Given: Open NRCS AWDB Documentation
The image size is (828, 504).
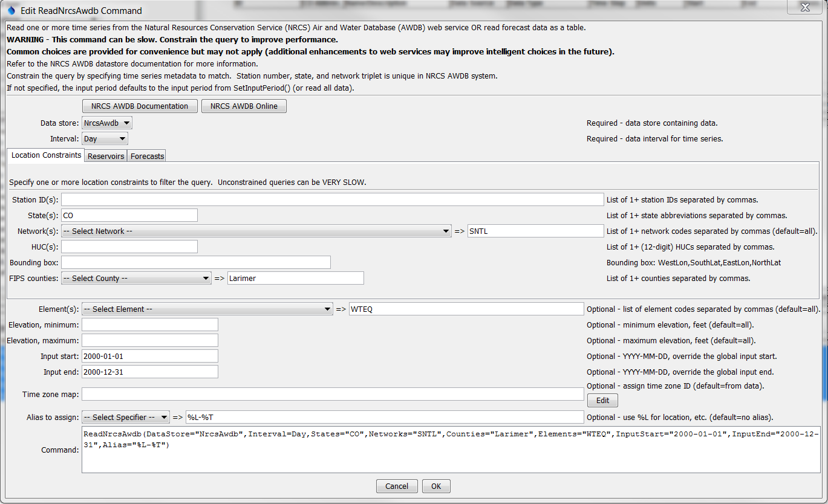Looking at the screenshot, I should (140, 106).
